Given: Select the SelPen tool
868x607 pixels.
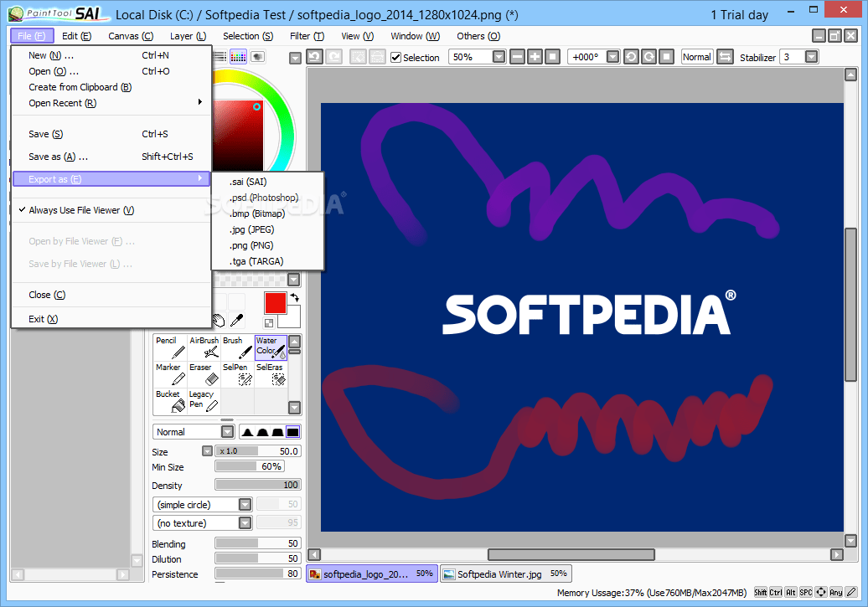Looking at the screenshot, I should 237,374.
